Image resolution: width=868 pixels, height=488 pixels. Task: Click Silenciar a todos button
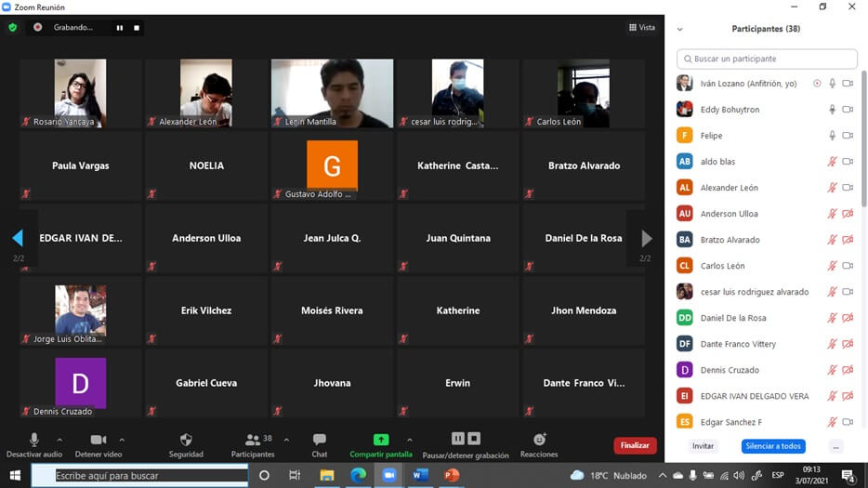(x=773, y=446)
